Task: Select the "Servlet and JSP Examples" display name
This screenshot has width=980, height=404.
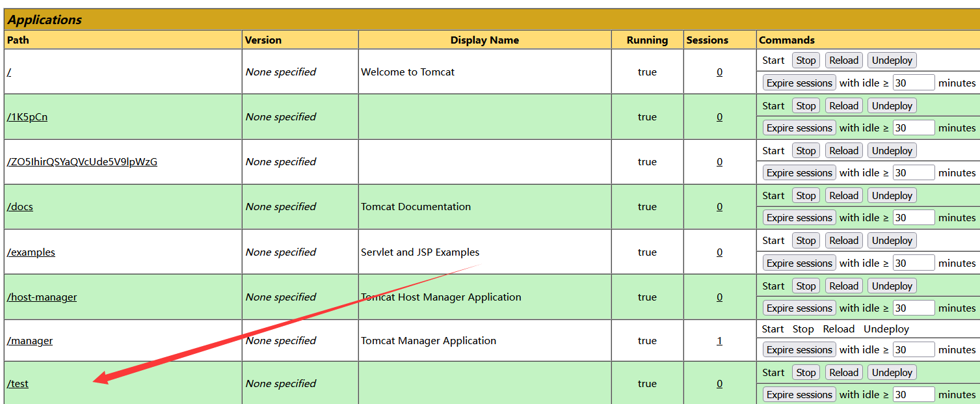Action: 420,252
